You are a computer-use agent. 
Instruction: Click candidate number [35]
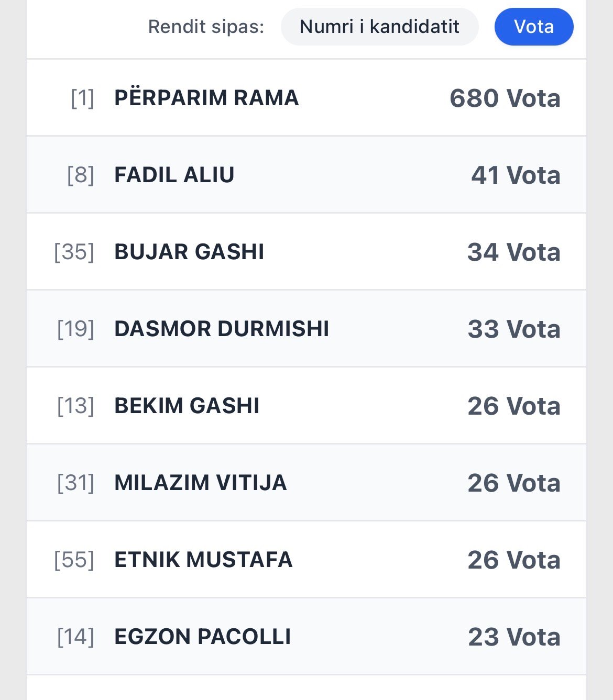coord(74,252)
